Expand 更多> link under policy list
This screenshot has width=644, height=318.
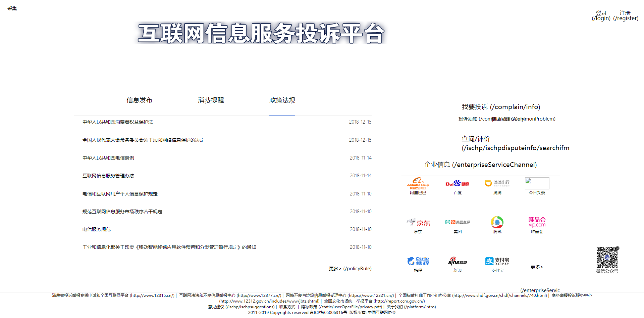[350, 269]
